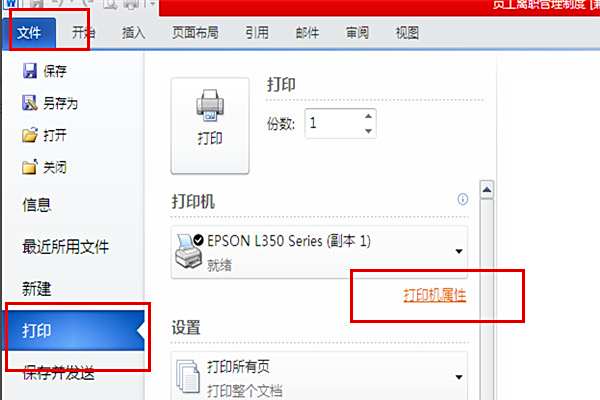Click the Word application icon in title bar

(x=11, y=4)
